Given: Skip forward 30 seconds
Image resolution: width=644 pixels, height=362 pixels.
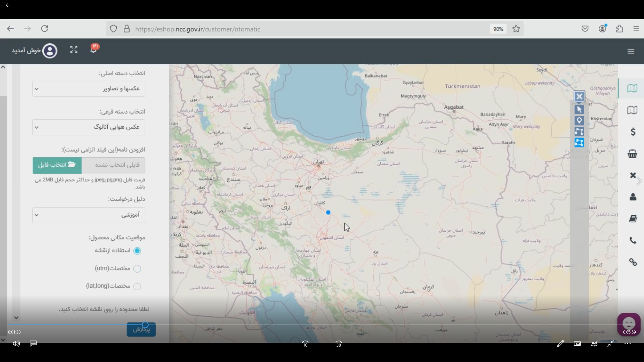Looking at the screenshot, I should 339,344.
